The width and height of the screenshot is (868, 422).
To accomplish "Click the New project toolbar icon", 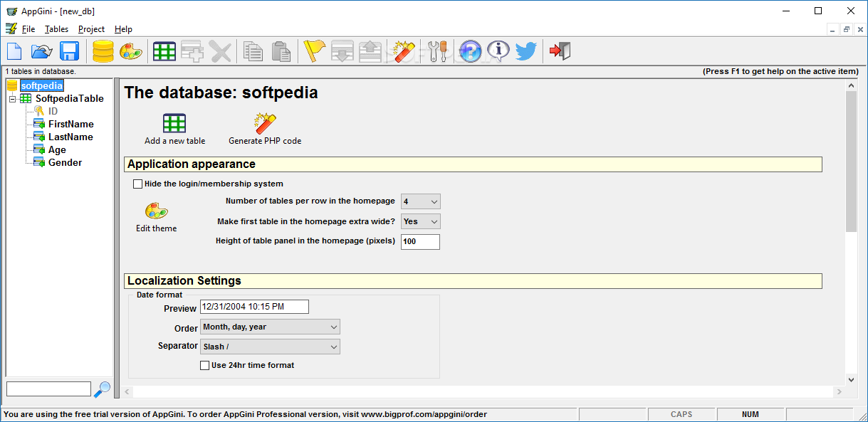I will point(15,51).
